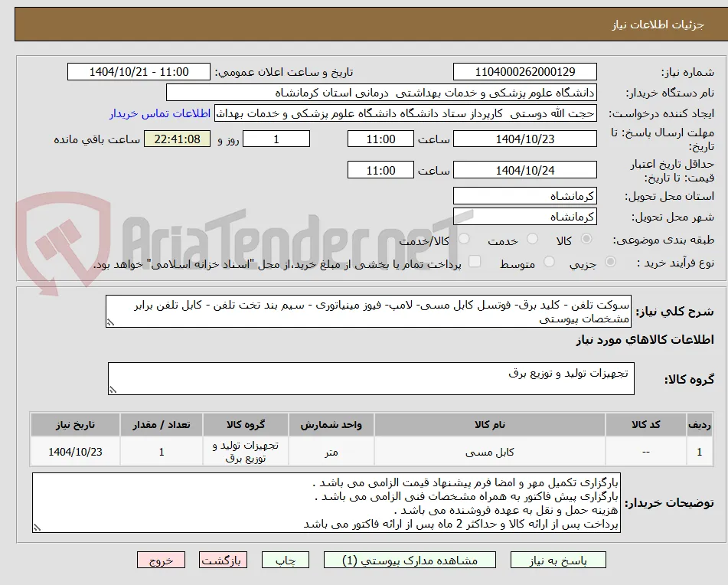Select the کالا radio button
The width and height of the screenshot is (728, 585).
586,239
